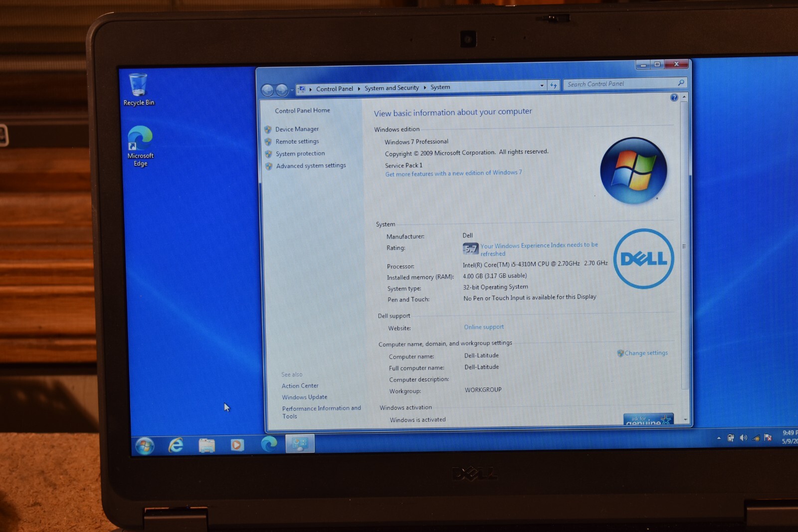The width and height of the screenshot is (798, 532).
Task: Open Dell Online support link
Action: (x=484, y=327)
